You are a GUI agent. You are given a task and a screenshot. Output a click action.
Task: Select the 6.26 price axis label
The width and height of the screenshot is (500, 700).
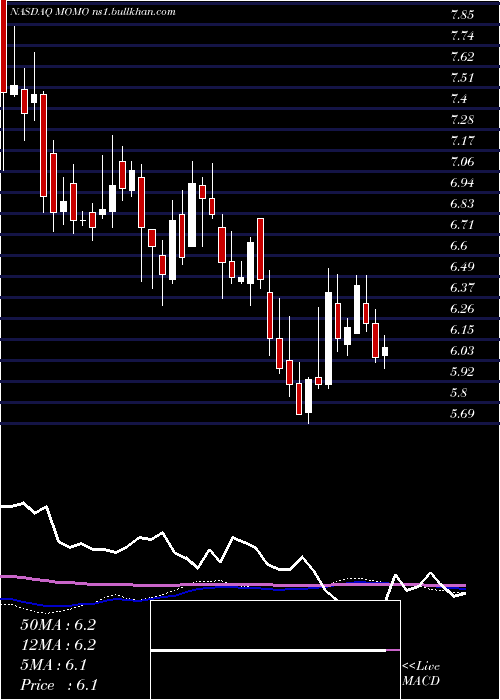coord(462,308)
